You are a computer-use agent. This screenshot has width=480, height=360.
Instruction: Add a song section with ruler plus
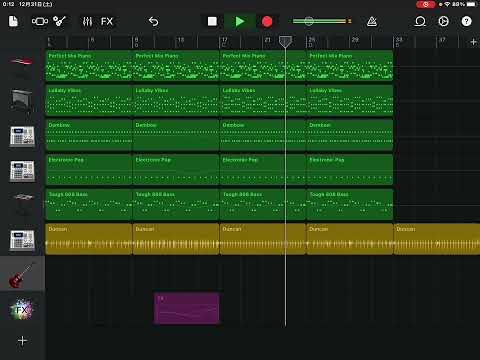click(x=473, y=42)
